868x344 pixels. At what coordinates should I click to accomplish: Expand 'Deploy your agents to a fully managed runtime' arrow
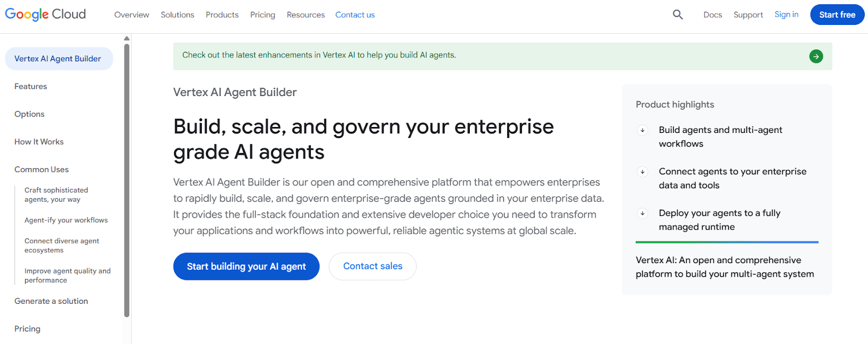pos(642,213)
